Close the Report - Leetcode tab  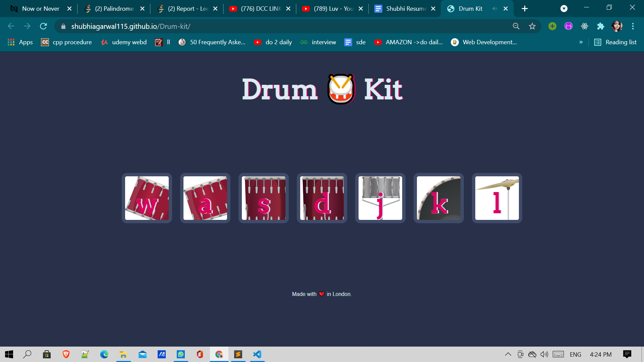coord(215,9)
